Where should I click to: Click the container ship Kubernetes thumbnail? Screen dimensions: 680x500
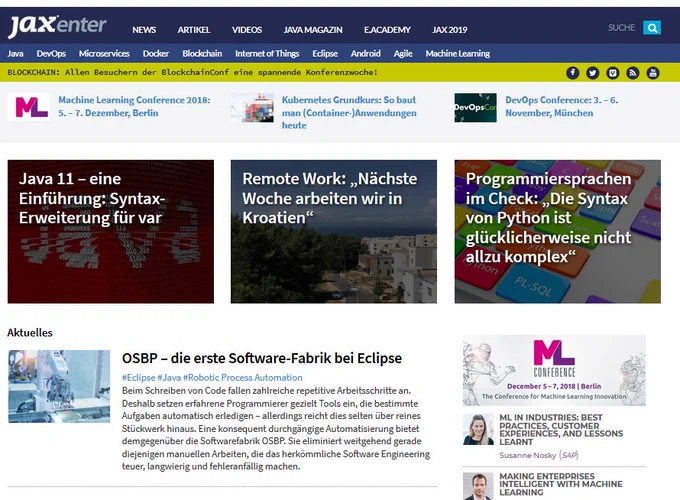252,107
